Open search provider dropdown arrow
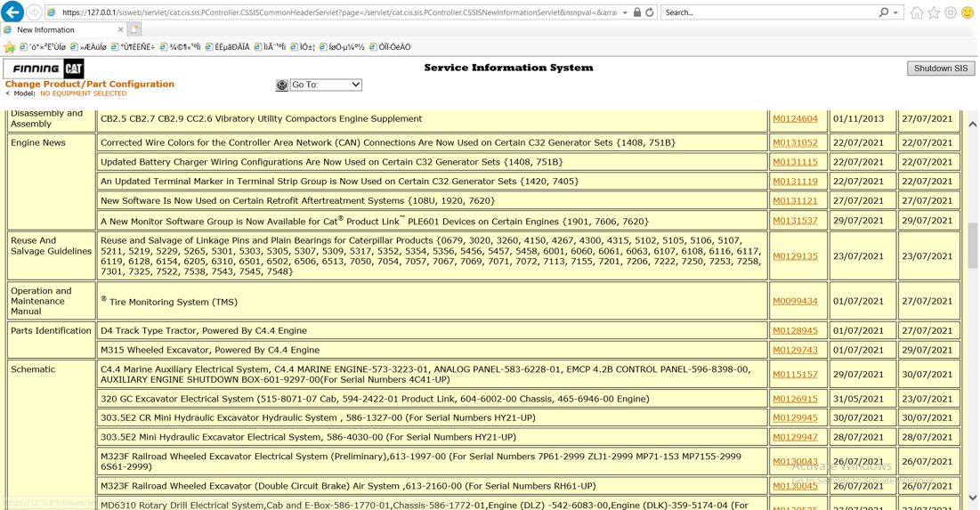980x510 pixels. point(896,12)
